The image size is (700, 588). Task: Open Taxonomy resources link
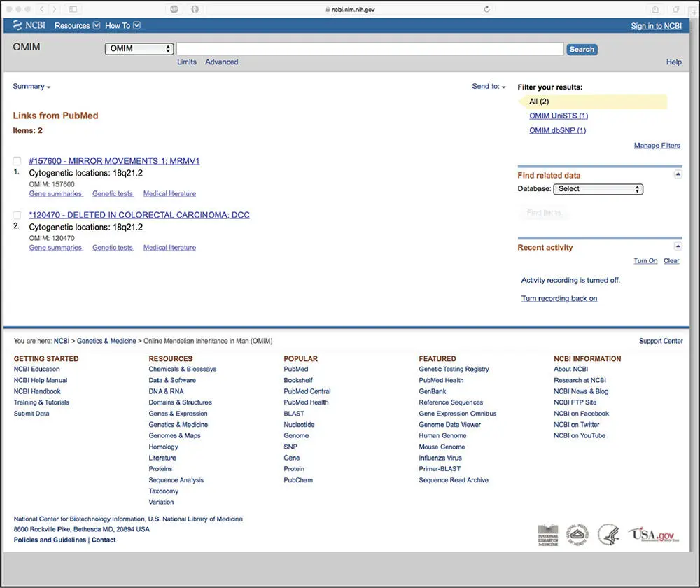(x=163, y=491)
